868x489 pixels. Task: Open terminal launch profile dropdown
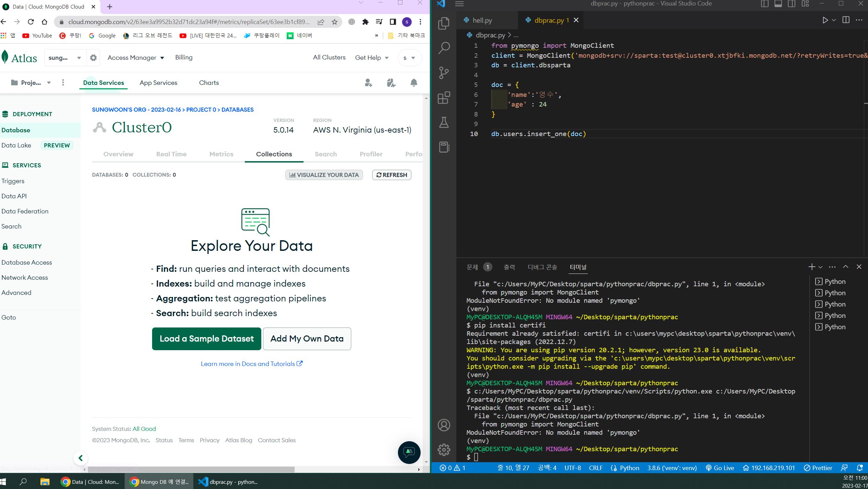coord(821,267)
